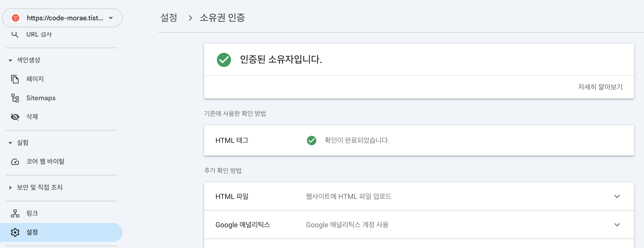Collapse the 색인생성 section arrow
This screenshot has width=644, height=248.
[10, 60]
